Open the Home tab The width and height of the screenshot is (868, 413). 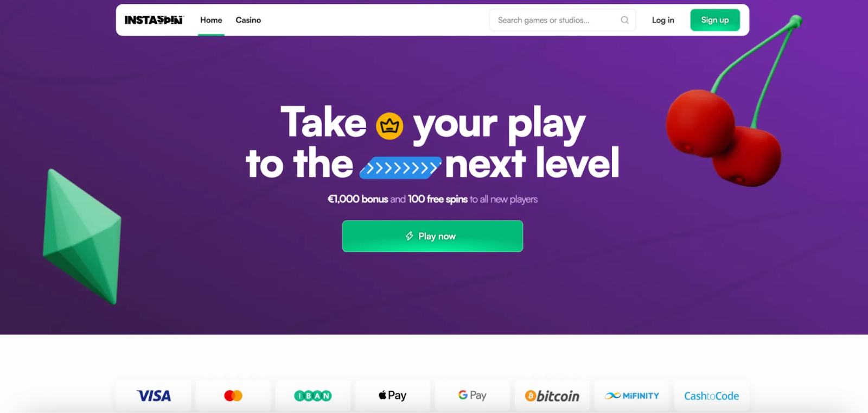(211, 20)
